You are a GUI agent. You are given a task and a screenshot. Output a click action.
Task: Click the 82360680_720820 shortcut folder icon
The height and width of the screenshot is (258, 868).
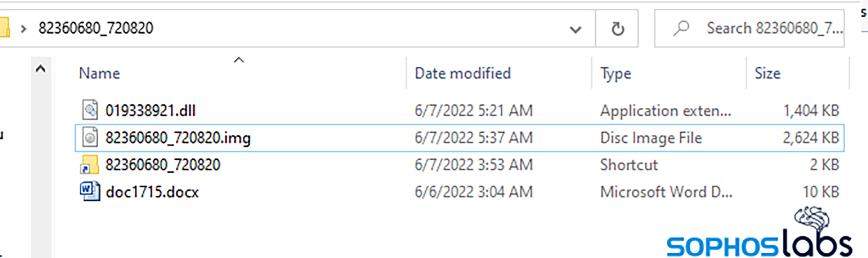[90, 165]
